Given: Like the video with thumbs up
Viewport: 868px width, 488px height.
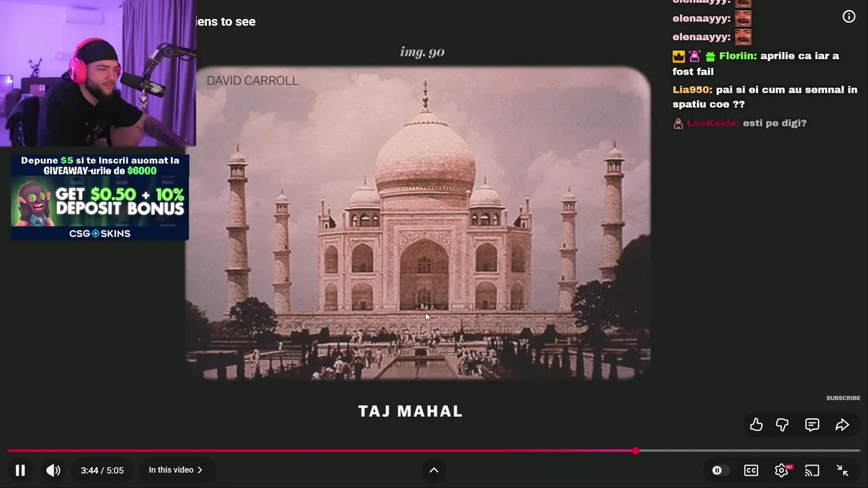Looking at the screenshot, I should click(756, 425).
